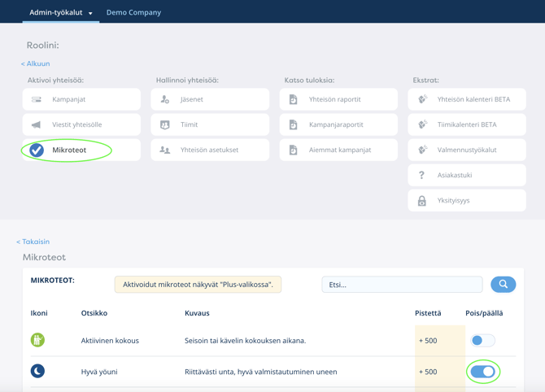The height and width of the screenshot is (392, 545).
Task: Focus the Etsi... search field
Action: [402, 285]
